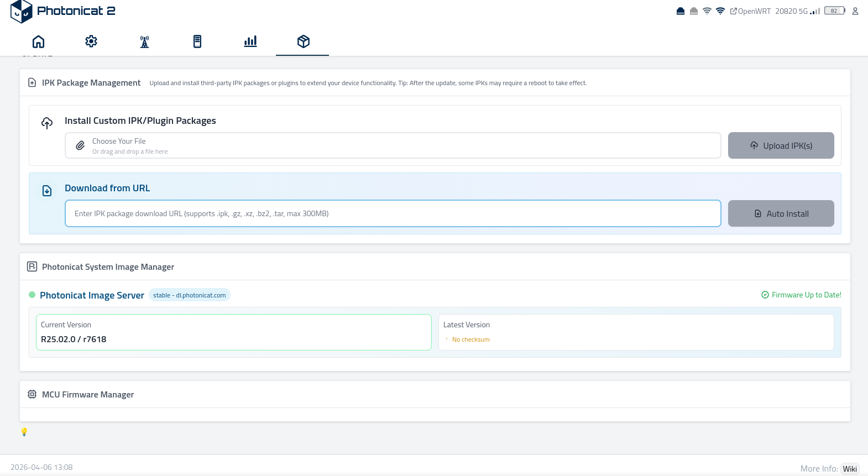Click the dark Wi-Fi status icon
Image resolution: width=868 pixels, height=476 pixels.
720,11
